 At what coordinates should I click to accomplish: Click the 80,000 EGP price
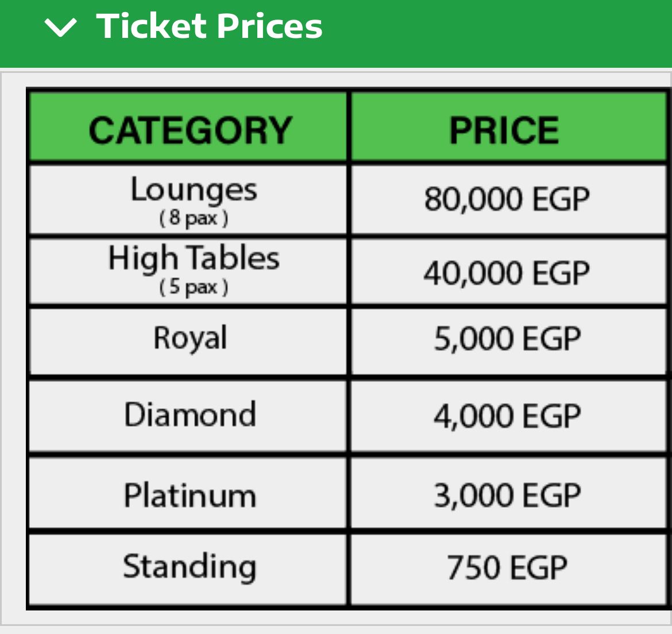507,199
